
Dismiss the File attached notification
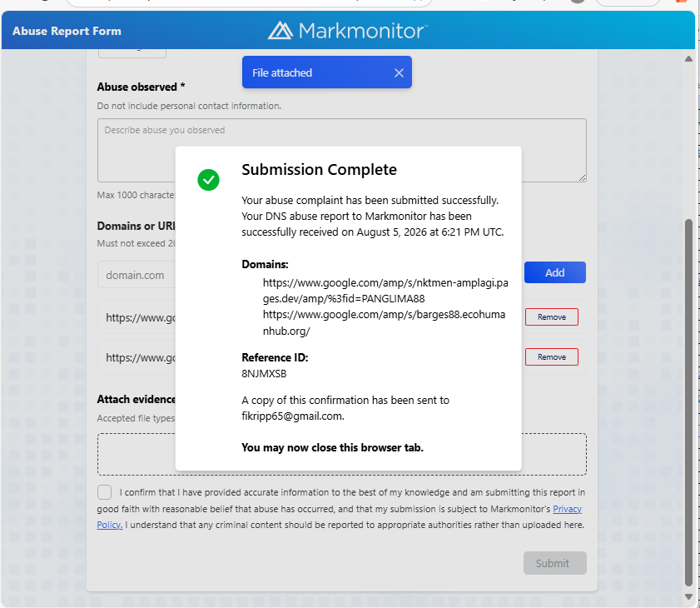point(399,72)
